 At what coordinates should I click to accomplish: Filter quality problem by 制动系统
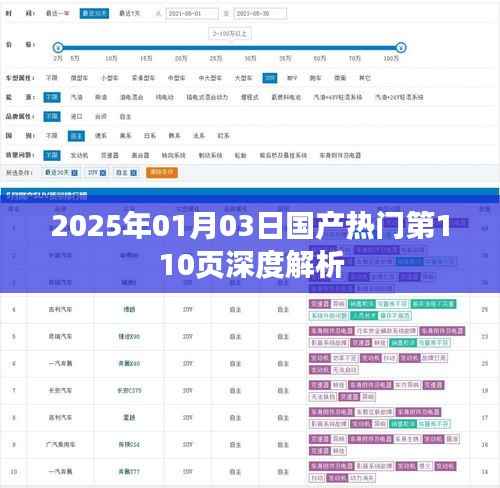[x=210, y=155]
